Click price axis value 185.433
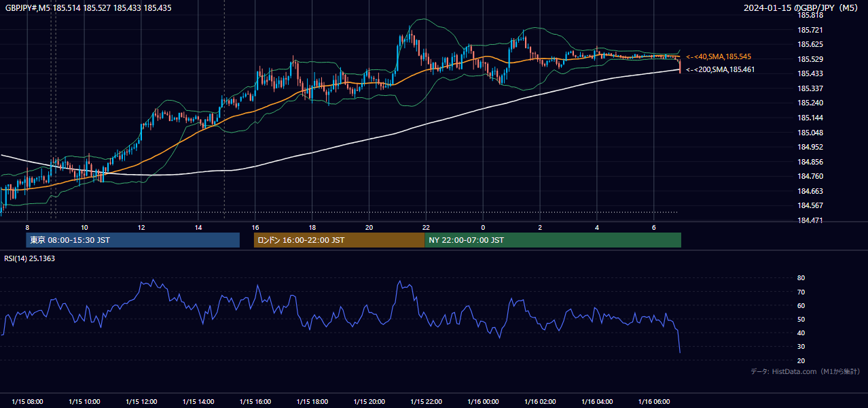Viewport: 868px width, 408px height. click(810, 73)
